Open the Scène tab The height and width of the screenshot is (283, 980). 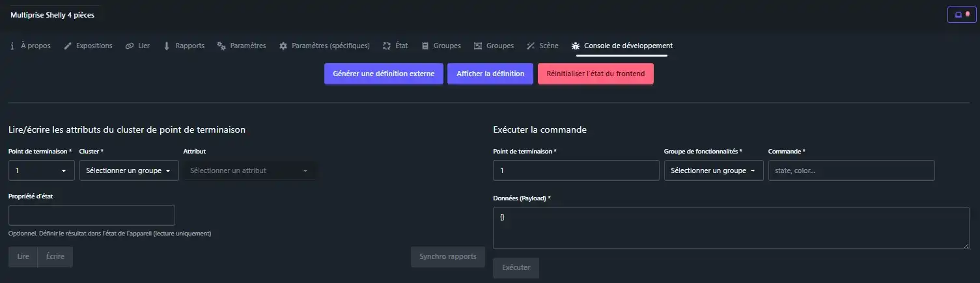coord(542,46)
